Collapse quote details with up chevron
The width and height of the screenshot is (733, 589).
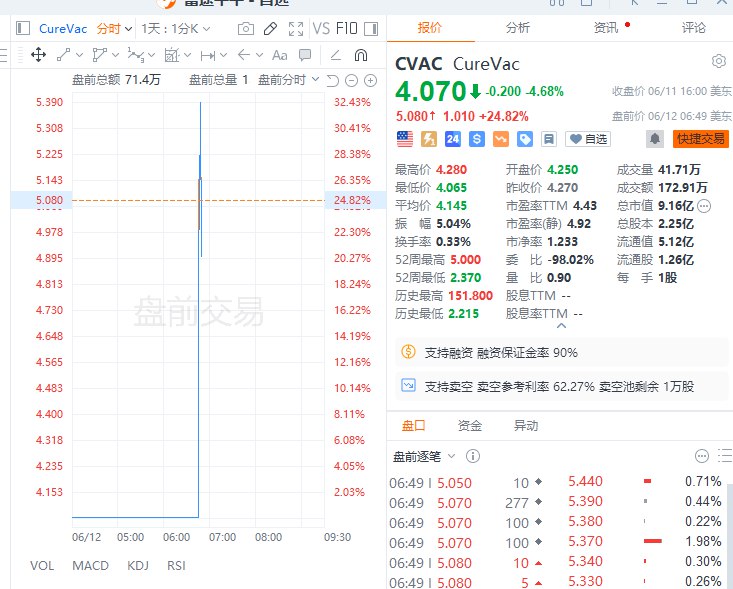pyautogui.click(x=561, y=326)
